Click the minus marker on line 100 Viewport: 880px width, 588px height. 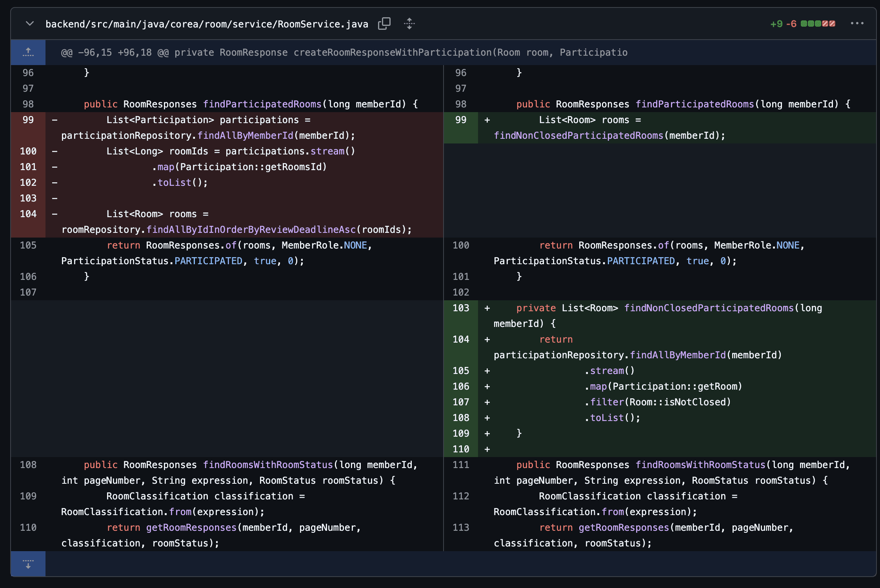click(x=55, y=151)
